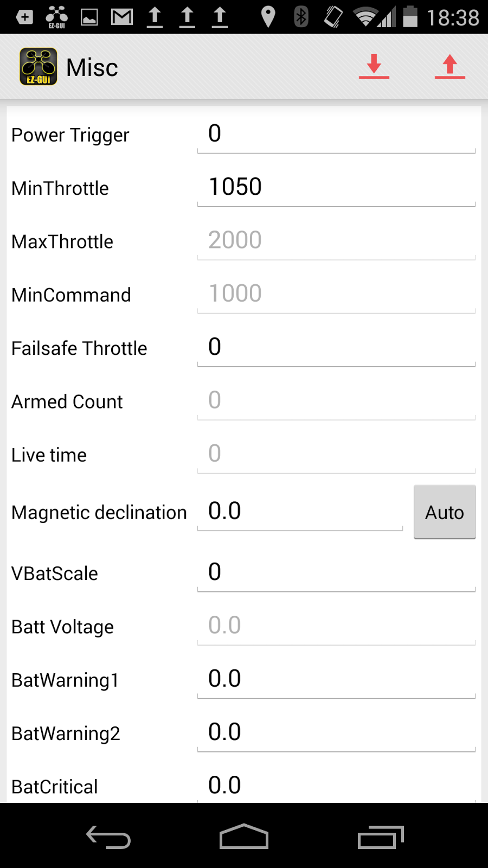488x868 pixels.
Task: Tap the red upload arrow icon
Action: pos(450,67)
